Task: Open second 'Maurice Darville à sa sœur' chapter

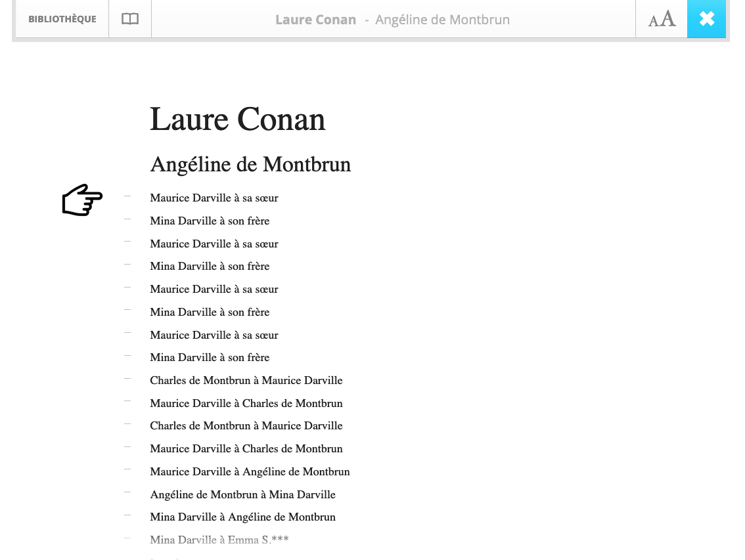Action: [214, 244]
